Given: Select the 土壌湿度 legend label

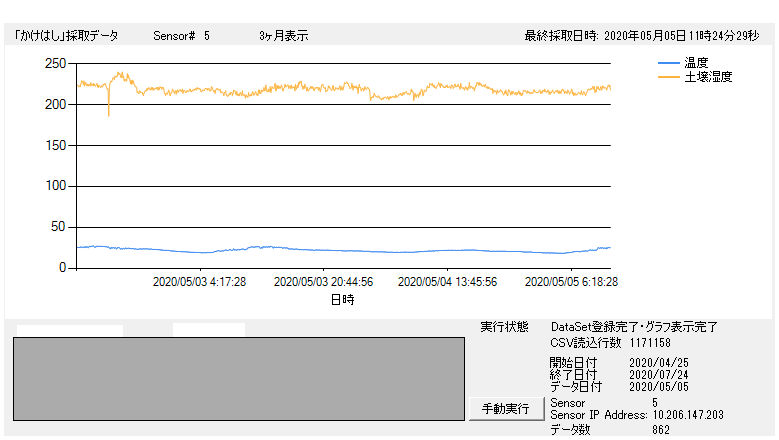Looking at the screenshot, I should (x=708, y=76).
